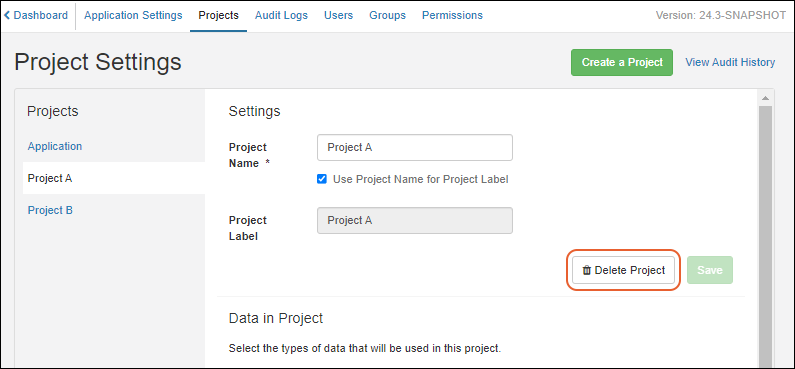Select the Permissions tab

pos(452,15)
